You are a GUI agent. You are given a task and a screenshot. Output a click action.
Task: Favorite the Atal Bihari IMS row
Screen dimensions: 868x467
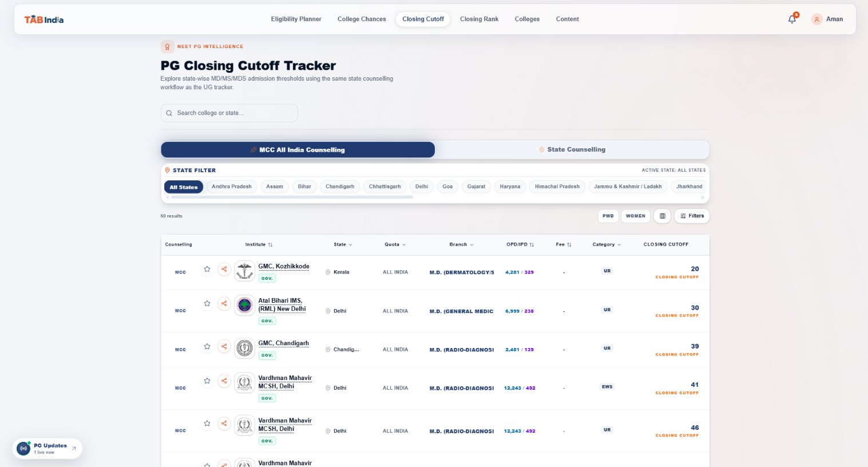coord(207,303)
